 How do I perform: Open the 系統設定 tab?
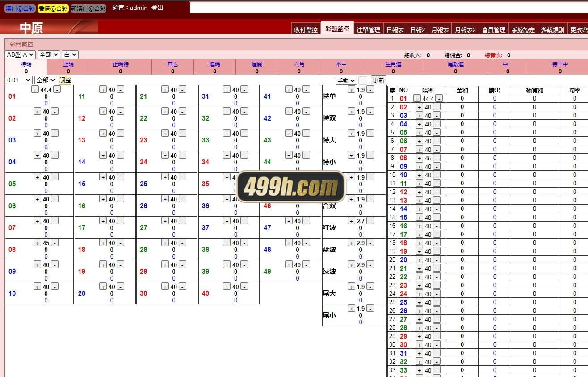pyautogui.click(x=523, y=29)
